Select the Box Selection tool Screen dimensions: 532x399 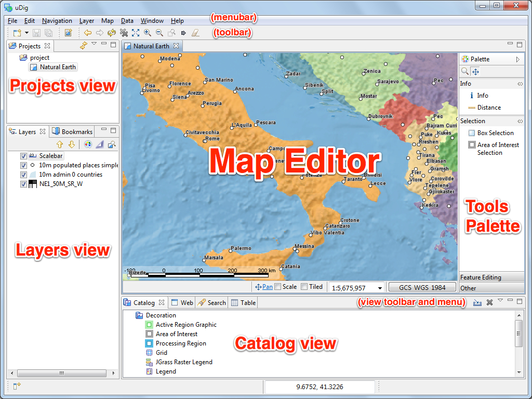pos(491,133)
